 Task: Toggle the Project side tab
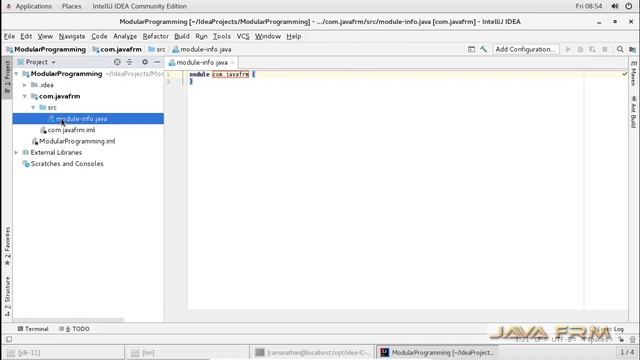7,78
